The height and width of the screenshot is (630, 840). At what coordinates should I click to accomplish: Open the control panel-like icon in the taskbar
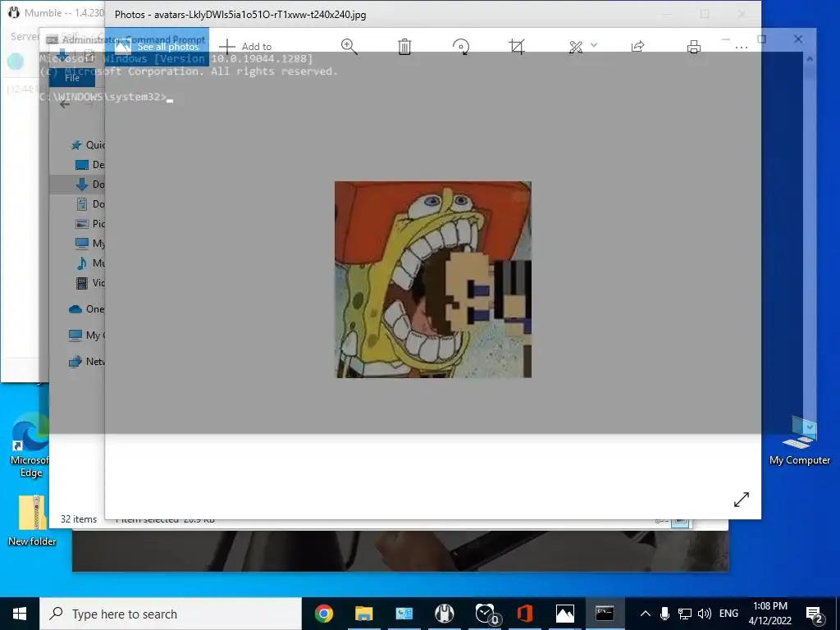[x=404, y=614]
